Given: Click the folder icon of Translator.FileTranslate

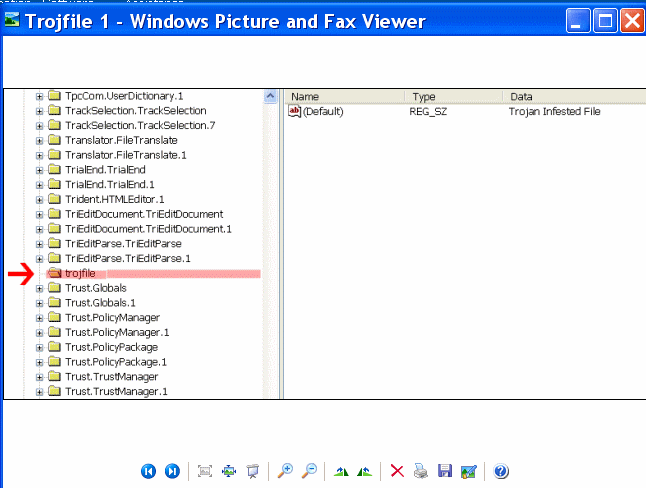Looking at the screenshot, I should [54, 140].
